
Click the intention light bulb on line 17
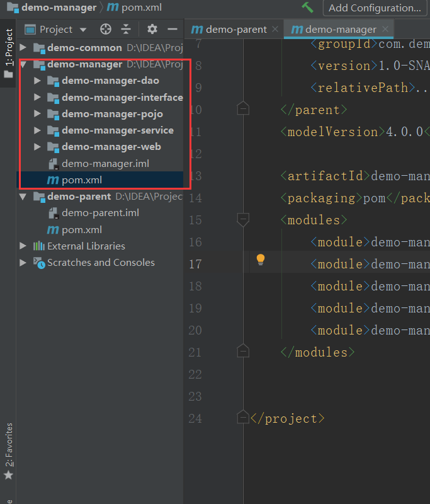(x=261, y=260)
